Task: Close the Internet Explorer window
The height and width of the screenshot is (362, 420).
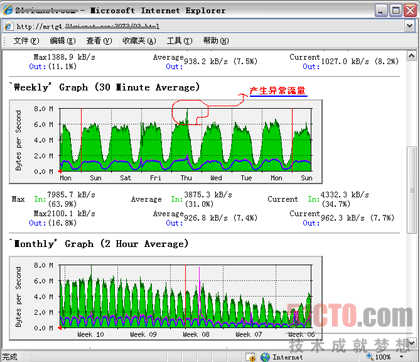Action: click(x=410, y=10)
